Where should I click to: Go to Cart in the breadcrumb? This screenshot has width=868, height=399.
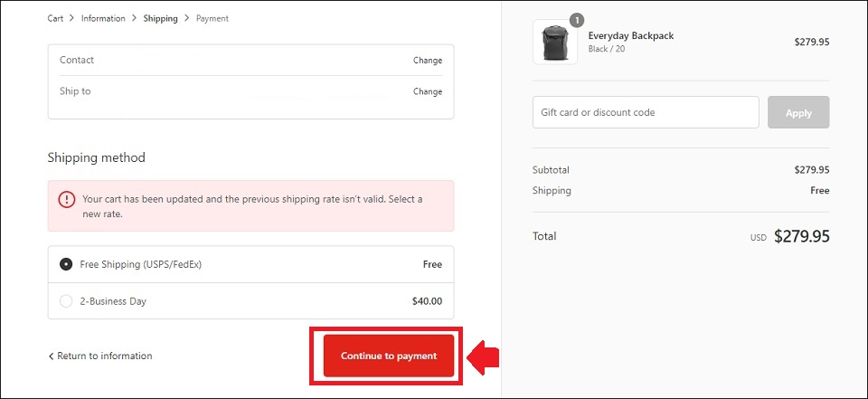point(55,18)
